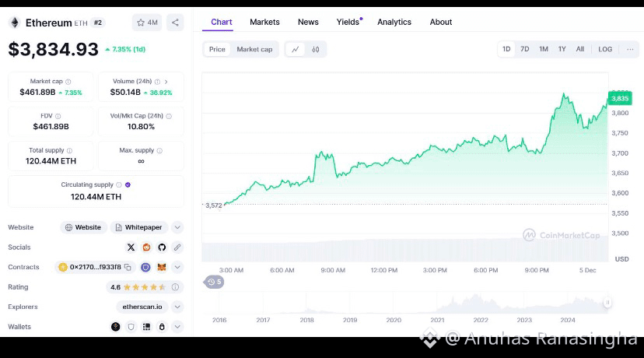Image resolution: width=644 pixels, height=358 pixels.
Task: Click the chain link icon in Socials
Action: pyautogui.click(x=177, y=247)
